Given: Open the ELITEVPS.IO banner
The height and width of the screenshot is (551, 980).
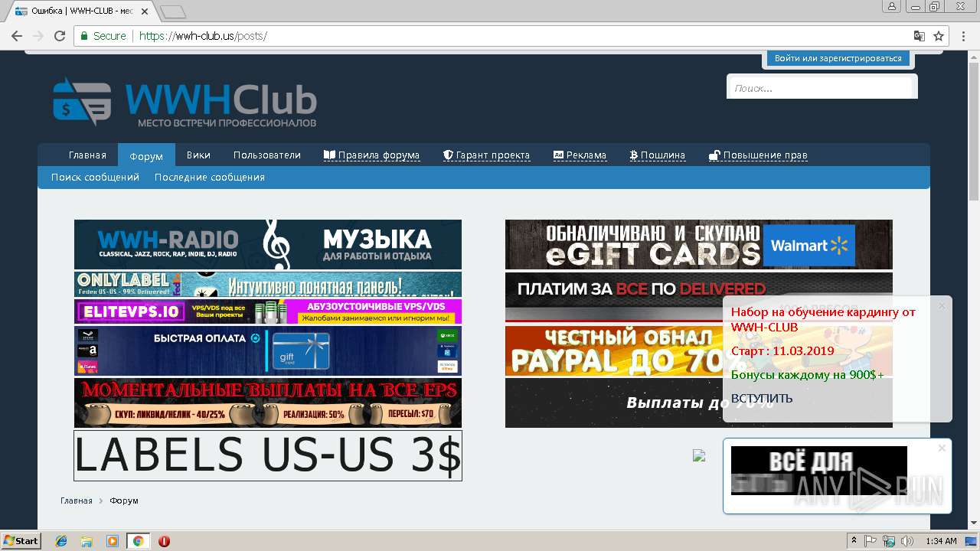Looking at the screenshot, I should [x=268, y=311].
